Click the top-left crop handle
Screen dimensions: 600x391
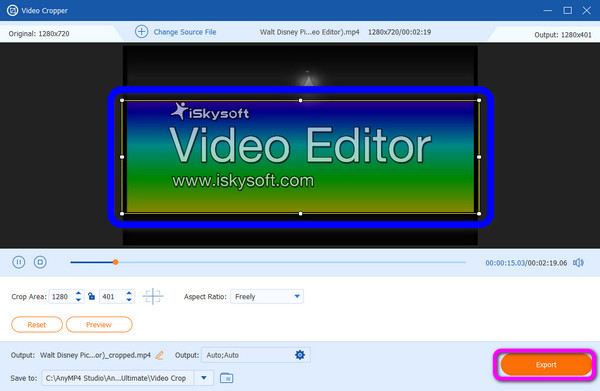(122, 100)
